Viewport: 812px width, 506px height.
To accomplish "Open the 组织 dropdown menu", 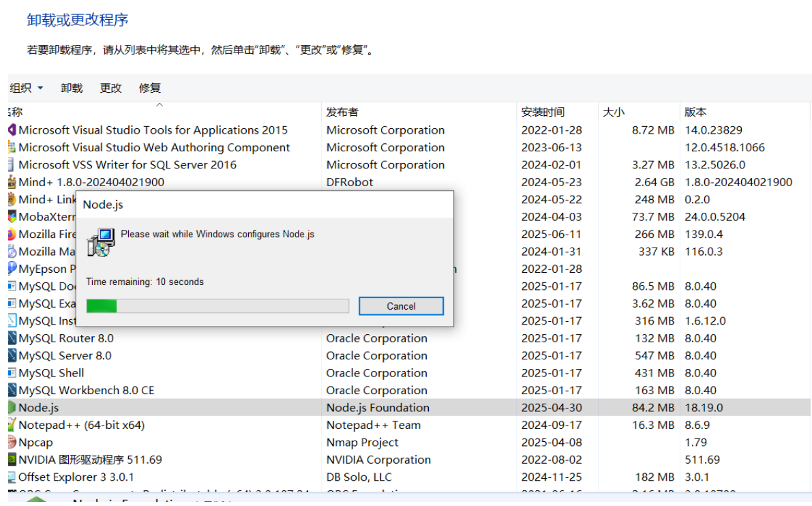I will click(26, 88).
